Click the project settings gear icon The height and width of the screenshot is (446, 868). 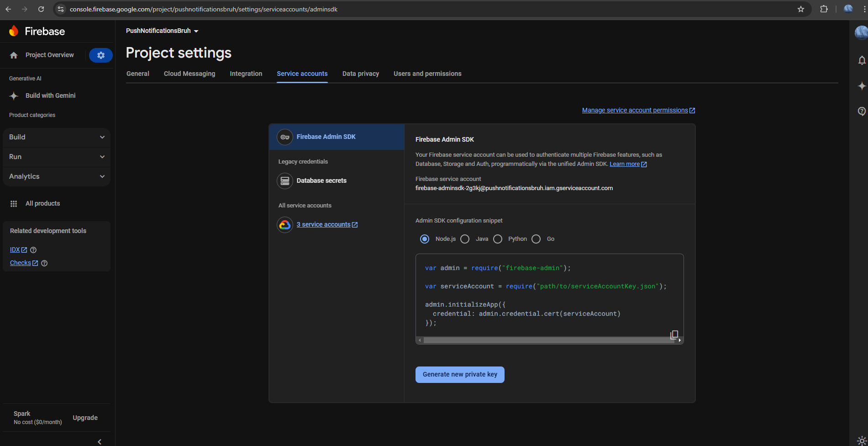click(101, 55)
